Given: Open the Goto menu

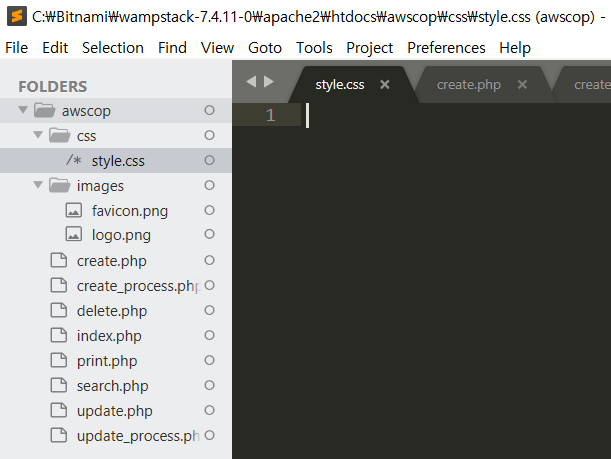Looking at the screenshot, I should point(265,48).
